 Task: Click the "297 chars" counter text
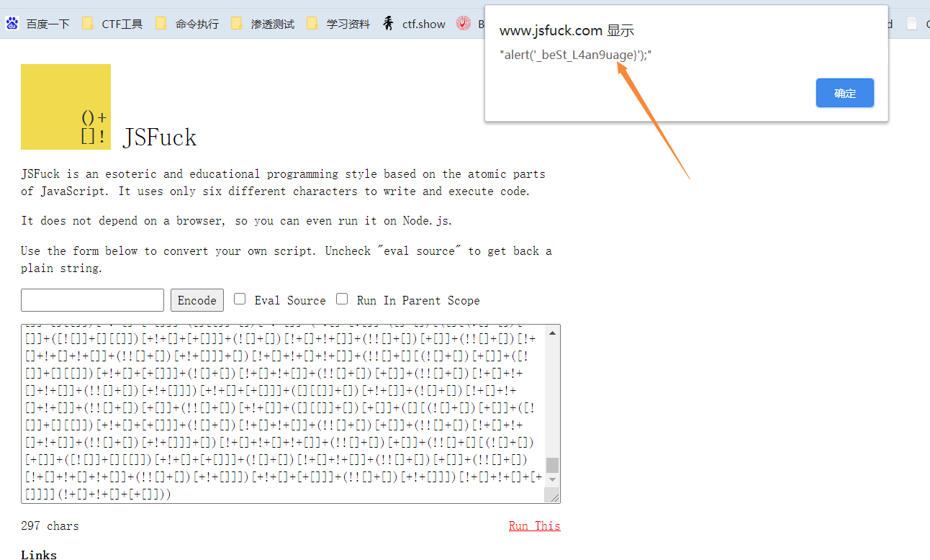click(50, 526)
